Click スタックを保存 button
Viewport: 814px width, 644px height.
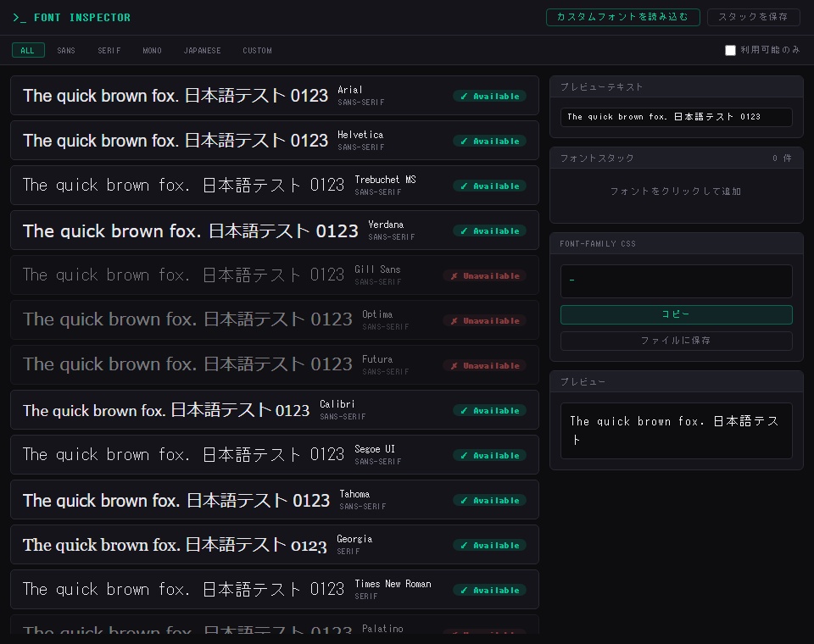(x=753, y=17)
